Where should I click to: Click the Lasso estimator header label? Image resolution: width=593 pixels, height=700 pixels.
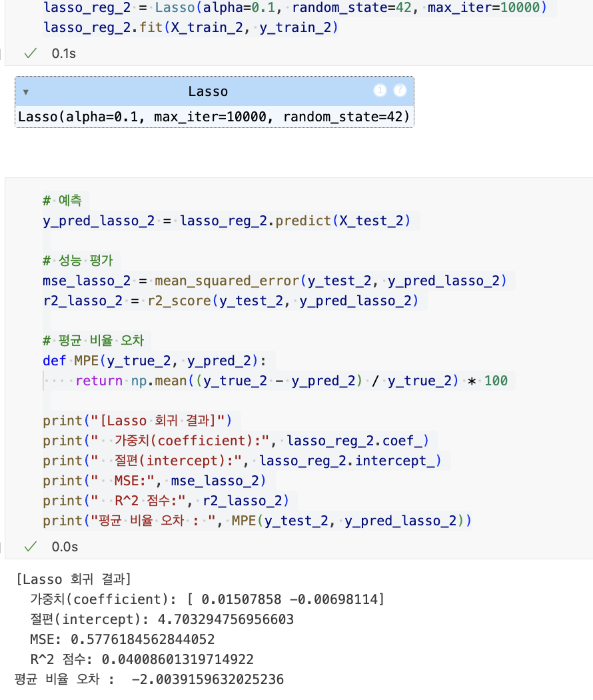[208, 91]
